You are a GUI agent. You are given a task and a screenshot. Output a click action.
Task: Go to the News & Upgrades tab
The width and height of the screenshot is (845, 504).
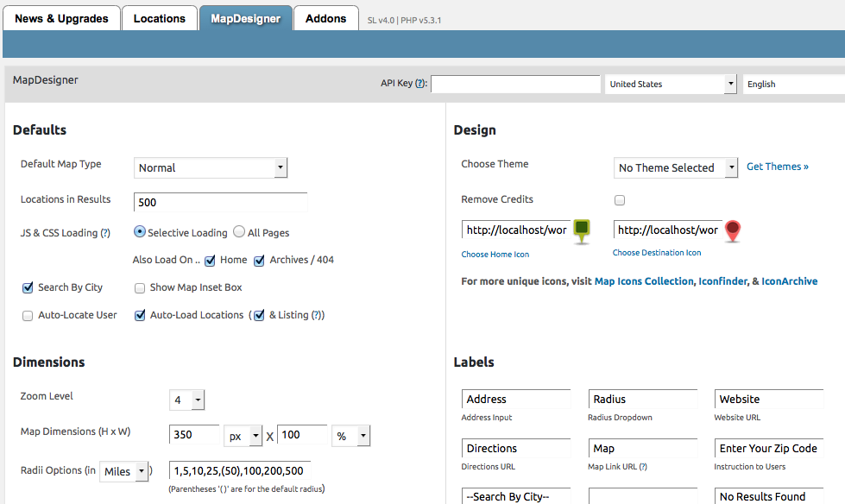(61, 18)
